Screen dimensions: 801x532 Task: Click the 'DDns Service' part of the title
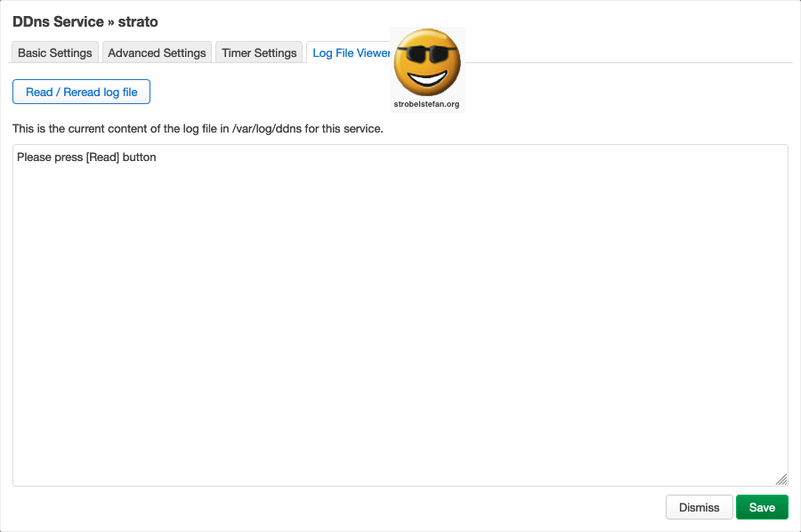58,21
